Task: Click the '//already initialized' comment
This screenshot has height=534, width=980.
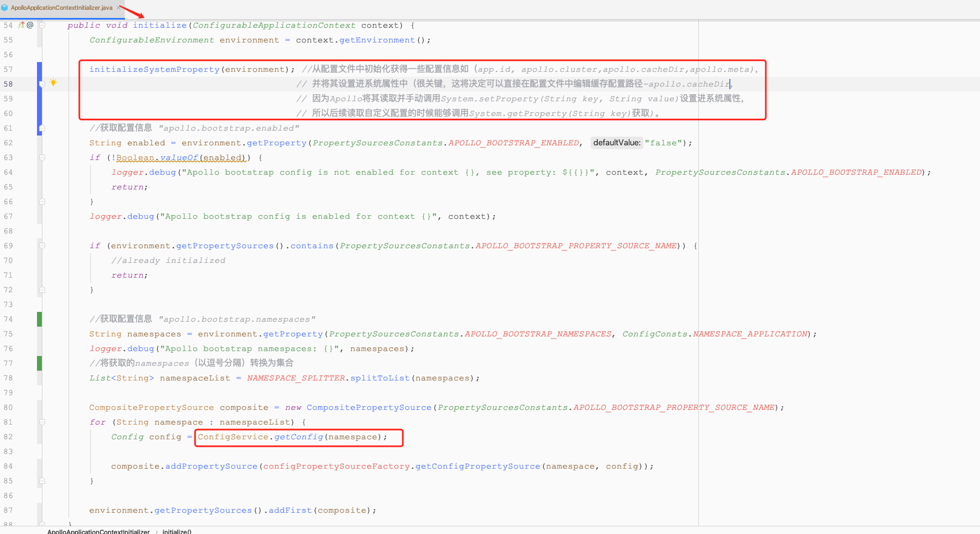Action: coord(168,260)
